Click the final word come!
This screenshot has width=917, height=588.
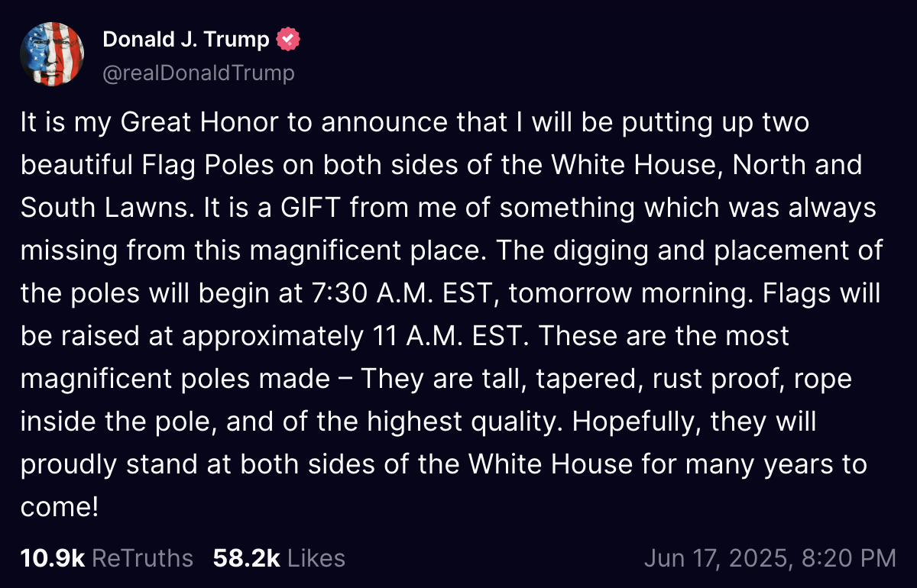pyautogui.click(x=60, y=507)
